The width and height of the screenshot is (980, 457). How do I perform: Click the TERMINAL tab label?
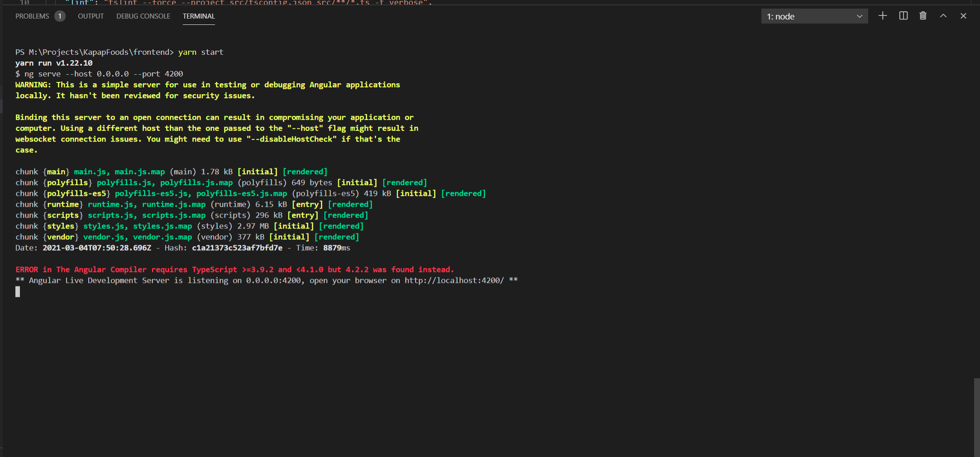pos(199,16)
